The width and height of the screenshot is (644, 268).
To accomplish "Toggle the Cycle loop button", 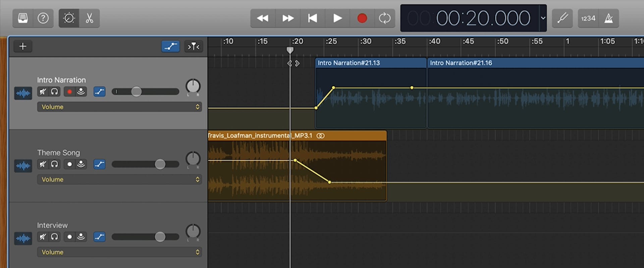I will pos(384,18).
